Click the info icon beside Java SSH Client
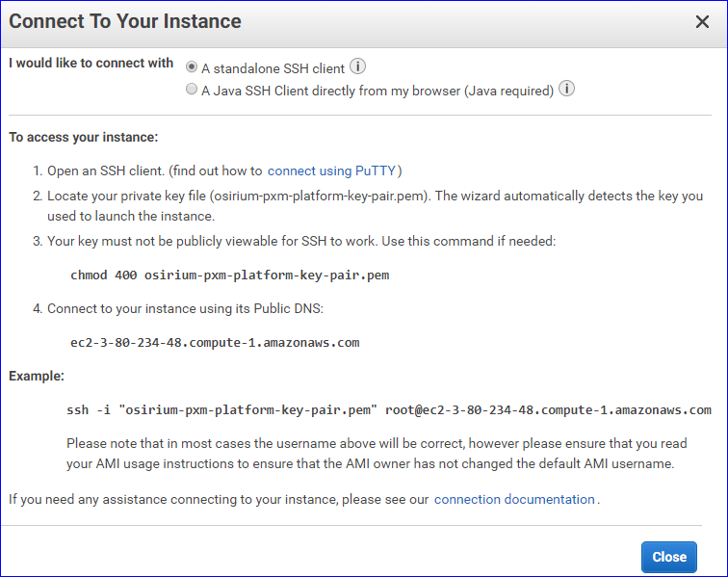The image size is (728, 577). tap(567, 90)
